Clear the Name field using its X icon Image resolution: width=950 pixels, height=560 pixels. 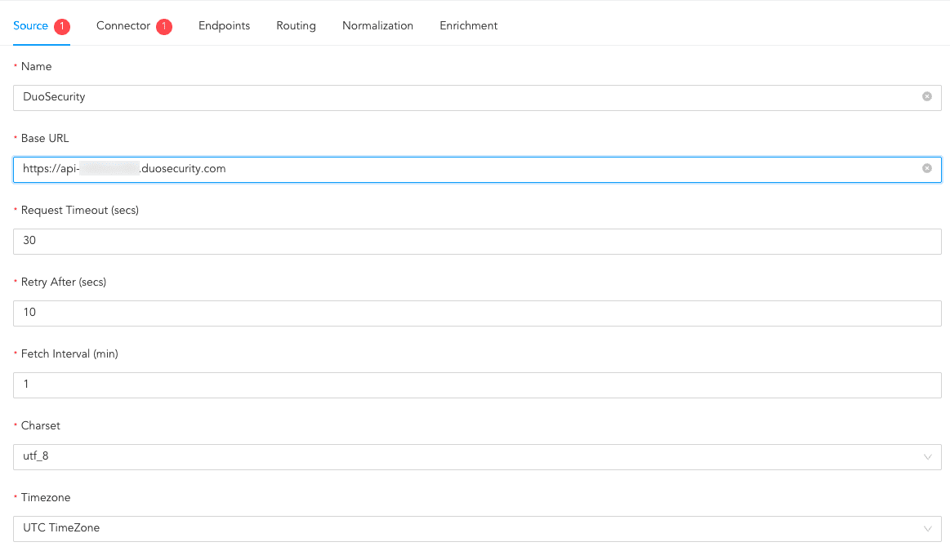pyautogui.click(x=926, y=97)
